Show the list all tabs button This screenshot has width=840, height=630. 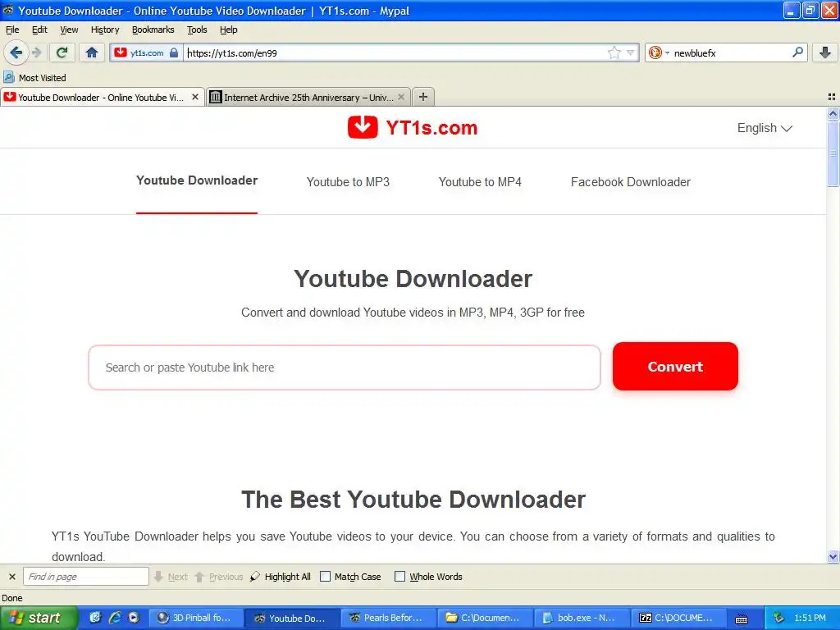pyautogui.click(x=832, y=97)
